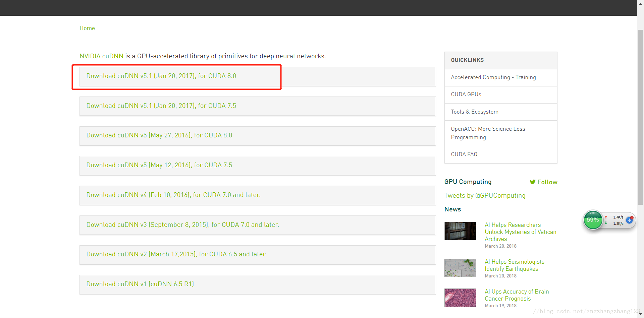This screenshot has width=644, height=318.
Task: Expand Download cuDNN v5.1 for CUDA 8.0
Action: (258, 76)
